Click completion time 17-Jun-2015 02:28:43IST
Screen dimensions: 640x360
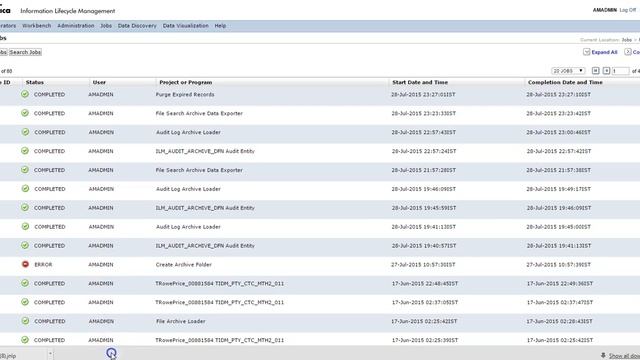point(560,321)
